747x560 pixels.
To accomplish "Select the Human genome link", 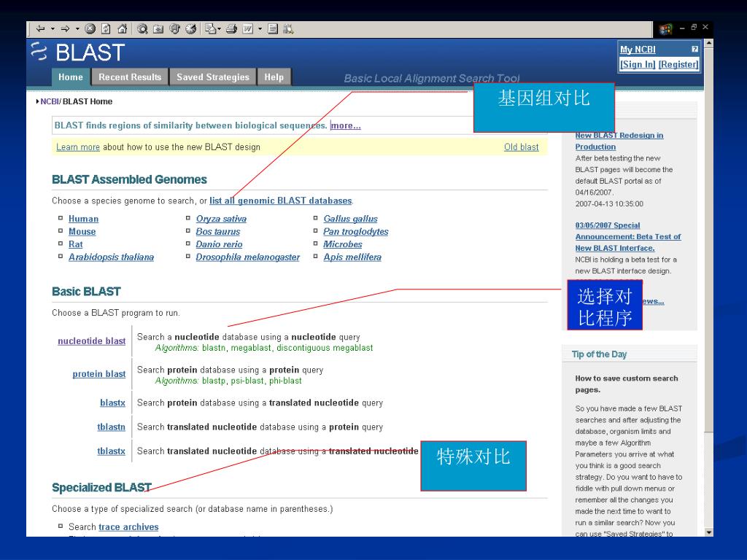I will (x=83, y=219).
